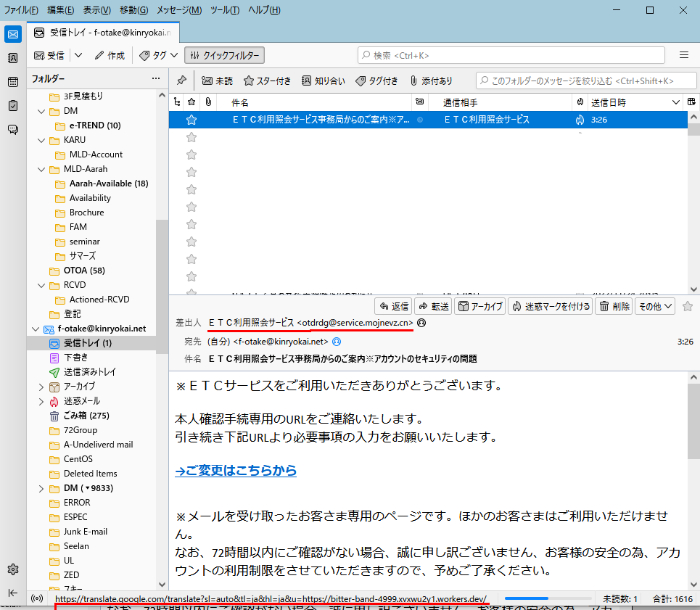Click the progress bar in the status bar
Screen dimensions: 700x610
click(x=548, y=598)
